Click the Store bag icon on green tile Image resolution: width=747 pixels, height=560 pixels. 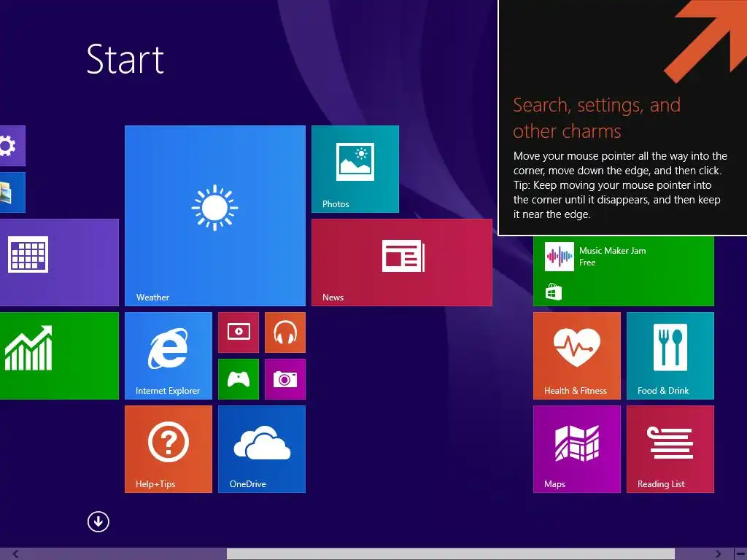[554, 292]
